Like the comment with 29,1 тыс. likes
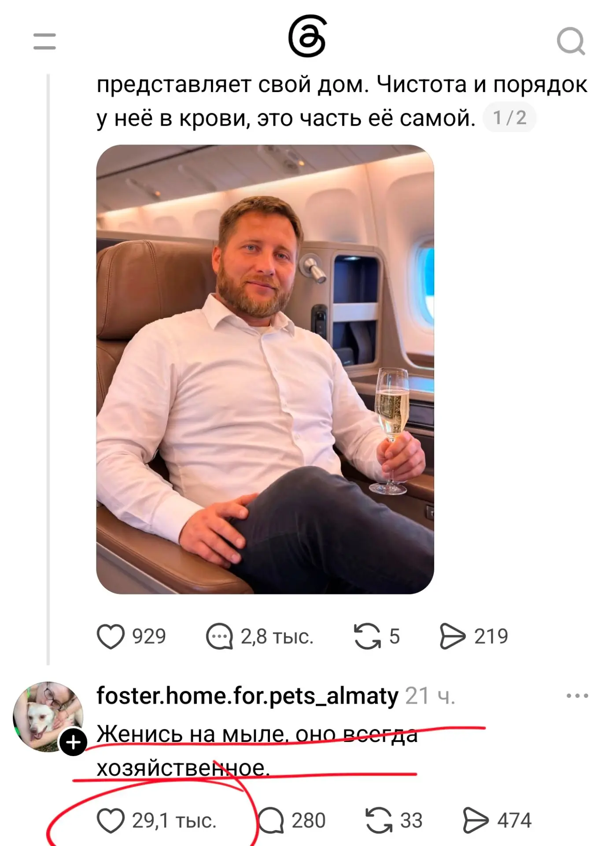 pyautogui.click(x=111, y=821)
